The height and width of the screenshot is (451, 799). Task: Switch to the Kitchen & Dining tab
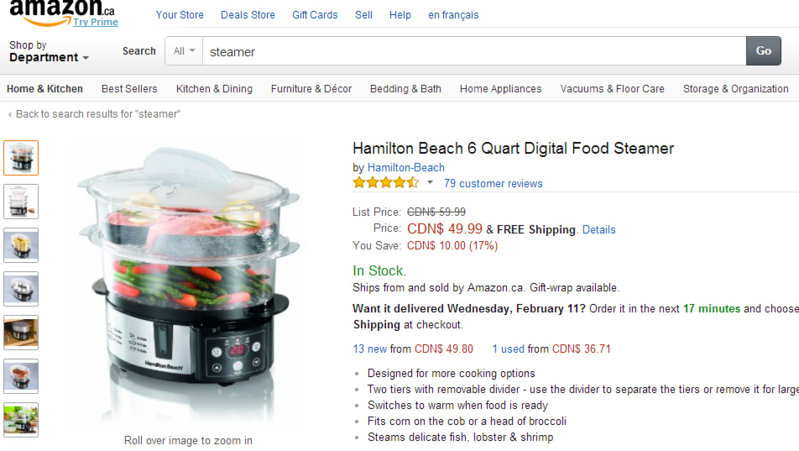(214, 89)
